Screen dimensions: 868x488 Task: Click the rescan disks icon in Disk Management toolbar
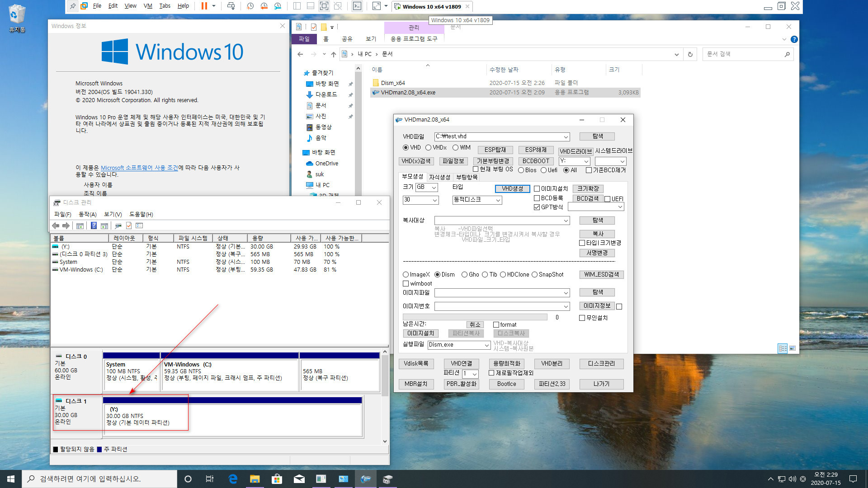(x=118, y=225)
